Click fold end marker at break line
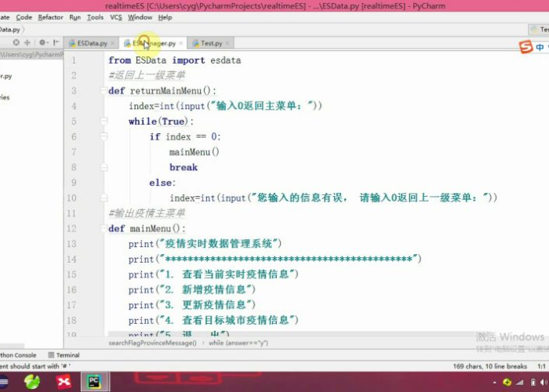549x392 pixels. pos(104,167)
